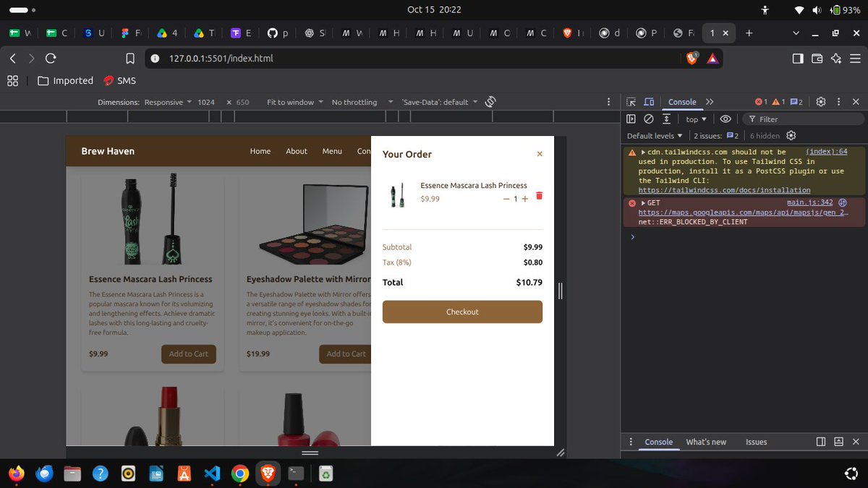
Task: Click mascara thumbnail in cart
Action: (x=396, y=194)
